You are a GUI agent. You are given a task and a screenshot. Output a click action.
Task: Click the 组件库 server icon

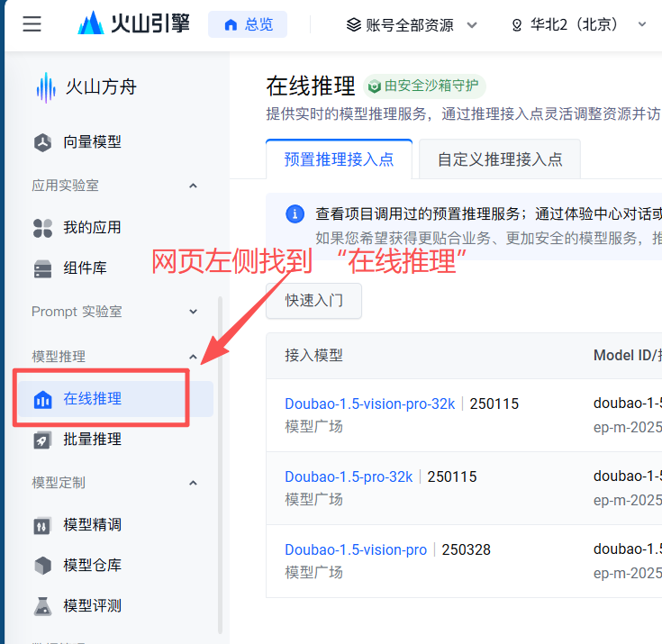point(42,268)
